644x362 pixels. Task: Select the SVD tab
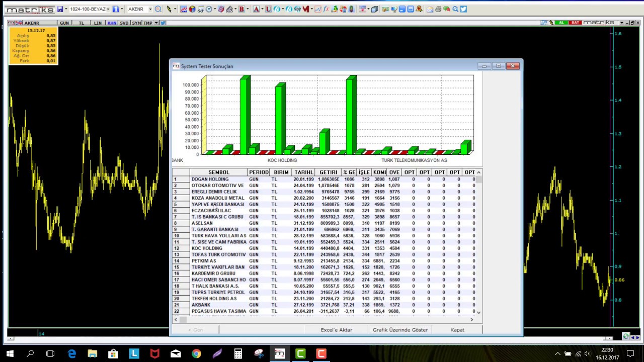click(124, 23)
